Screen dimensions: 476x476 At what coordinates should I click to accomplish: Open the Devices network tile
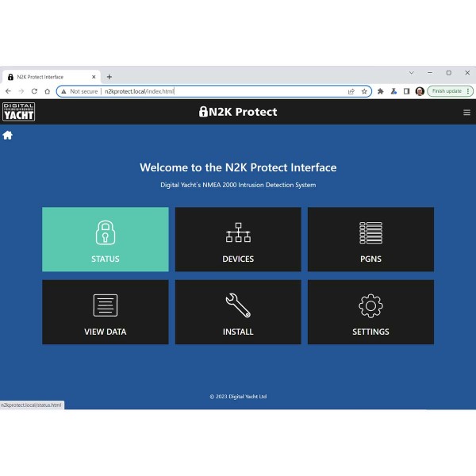238,240
